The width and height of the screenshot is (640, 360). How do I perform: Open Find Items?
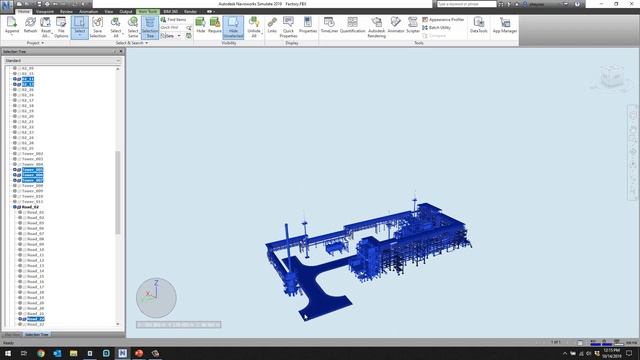pos(173,20)
